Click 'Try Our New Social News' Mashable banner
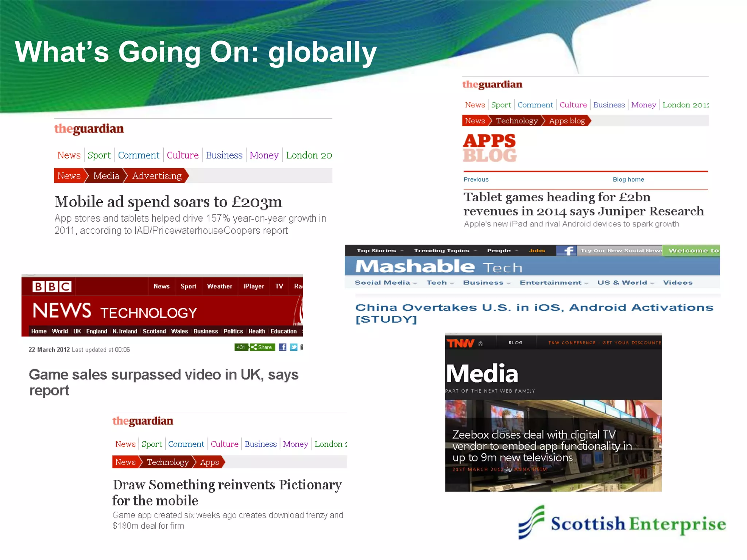The image size is (747, 560). click(x=620, y=250)
